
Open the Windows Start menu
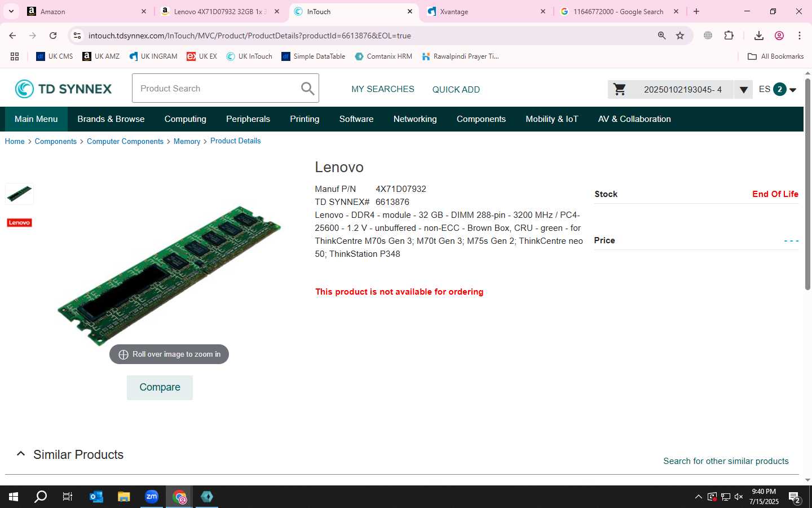pos(14,497)
